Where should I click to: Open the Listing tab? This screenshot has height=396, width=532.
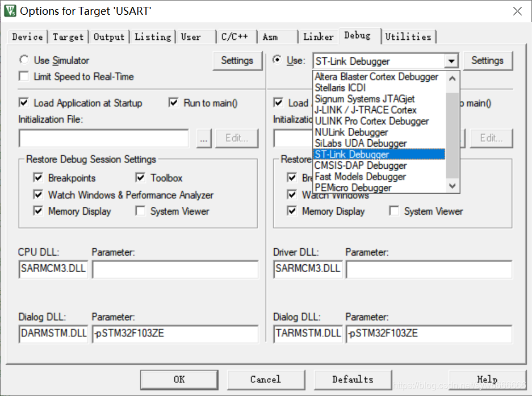153,37
